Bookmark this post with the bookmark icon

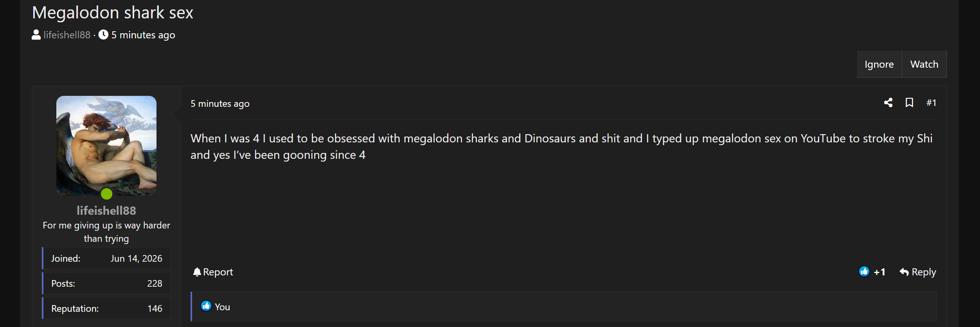(909, 103)
